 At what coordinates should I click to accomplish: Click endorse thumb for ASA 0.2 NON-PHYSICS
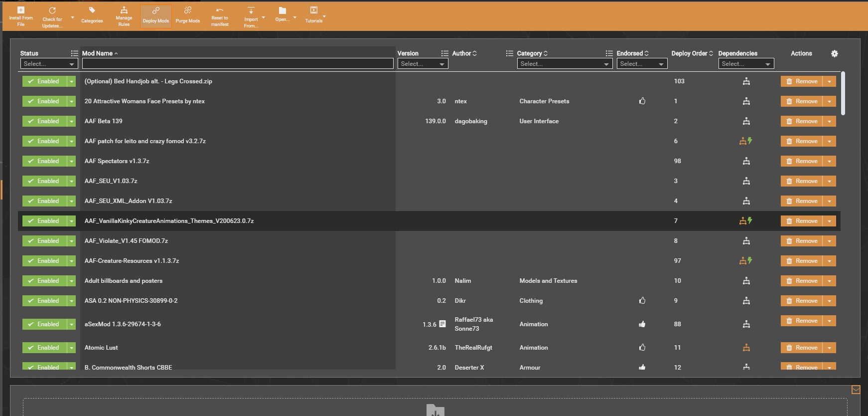point(642,301)
